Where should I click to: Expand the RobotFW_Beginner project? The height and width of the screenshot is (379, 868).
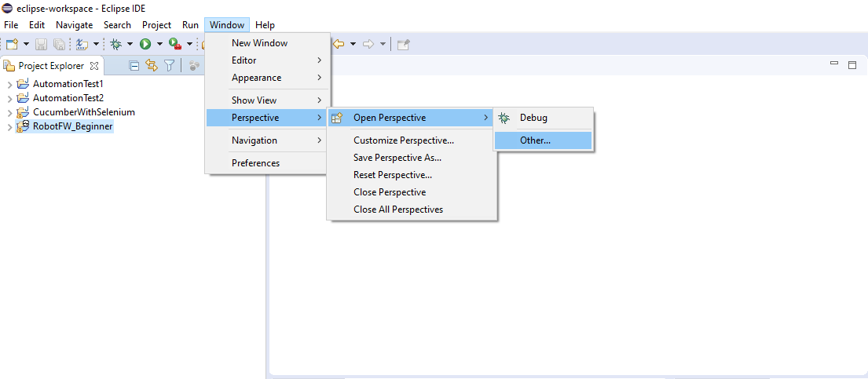9,127
